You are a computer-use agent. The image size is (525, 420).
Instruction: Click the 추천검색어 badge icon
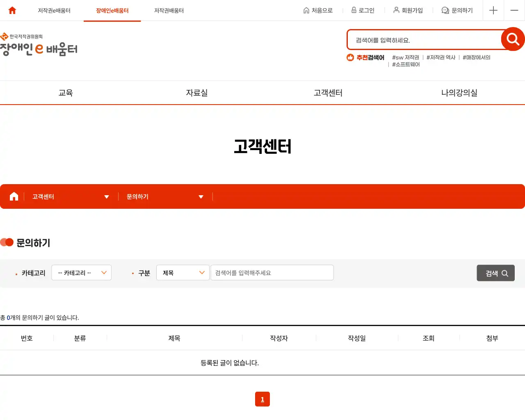(x=350, y=57)
